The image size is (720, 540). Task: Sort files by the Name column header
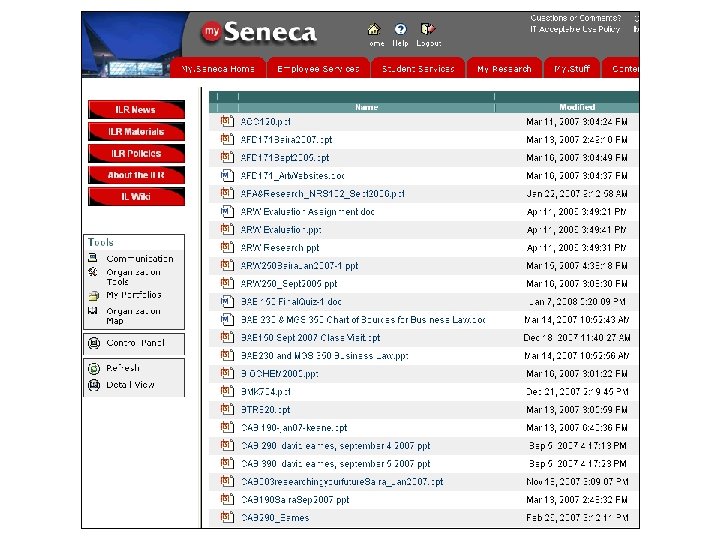pos(366,107)
